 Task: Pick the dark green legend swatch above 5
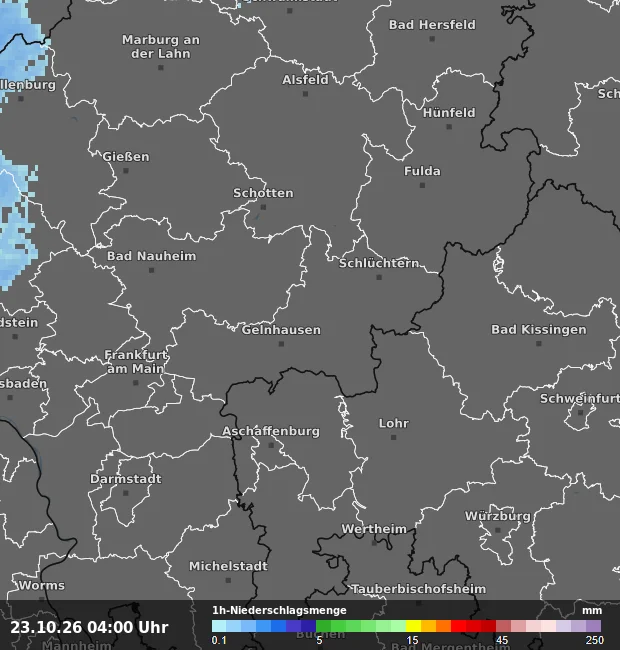click(x=323, y=626)
